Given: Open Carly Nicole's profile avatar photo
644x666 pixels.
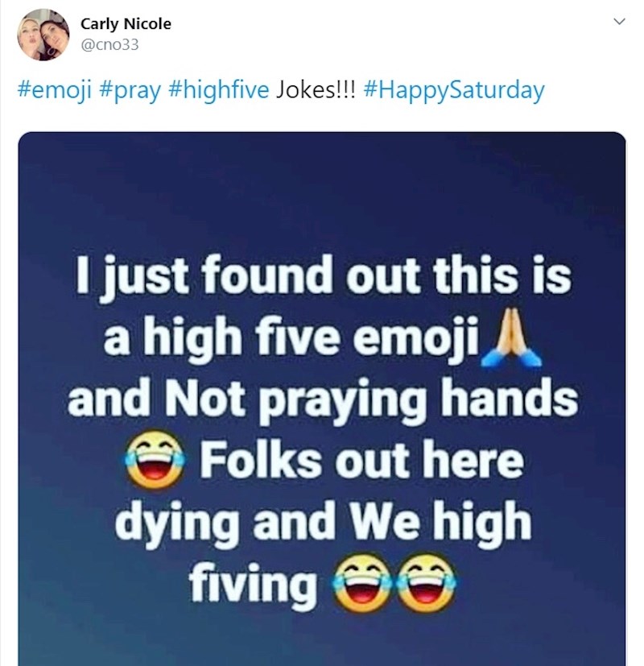Looking at the screenshot, I should point(43,35).
